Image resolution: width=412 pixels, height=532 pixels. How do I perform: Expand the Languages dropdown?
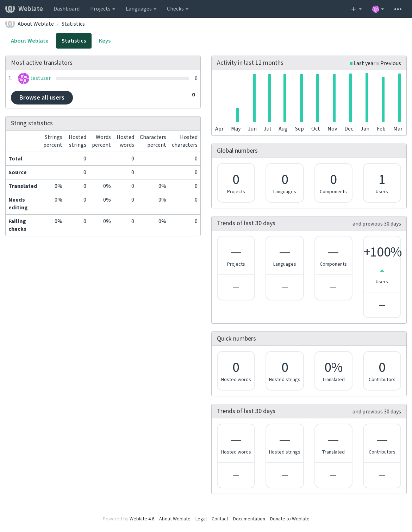pyautogui.click(x=141, y=9)
